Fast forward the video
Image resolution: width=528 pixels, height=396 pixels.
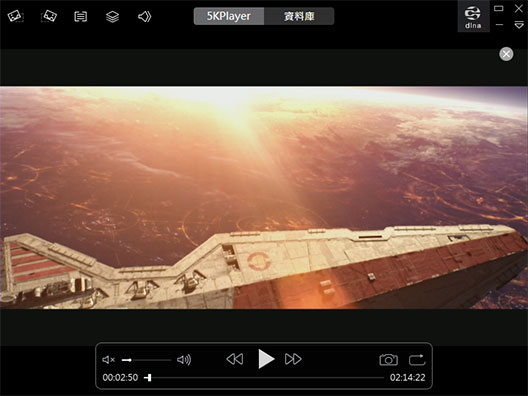click(x=293, y=359)
